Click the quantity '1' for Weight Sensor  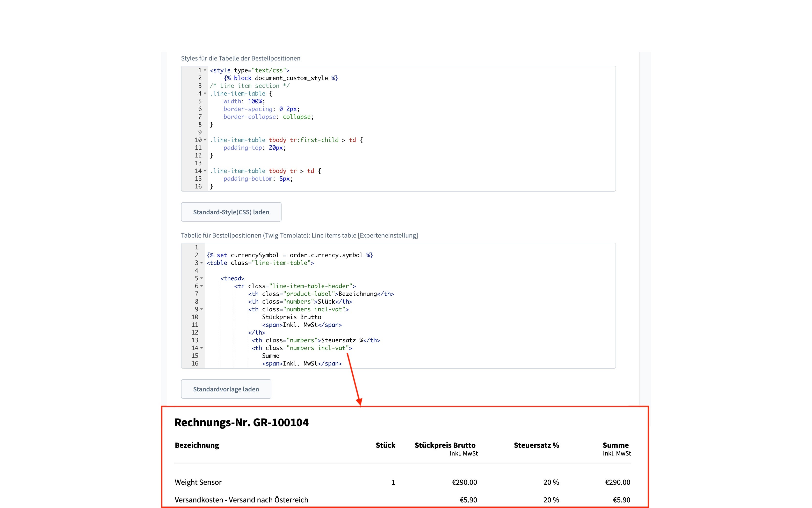click(x=393, y=482)
